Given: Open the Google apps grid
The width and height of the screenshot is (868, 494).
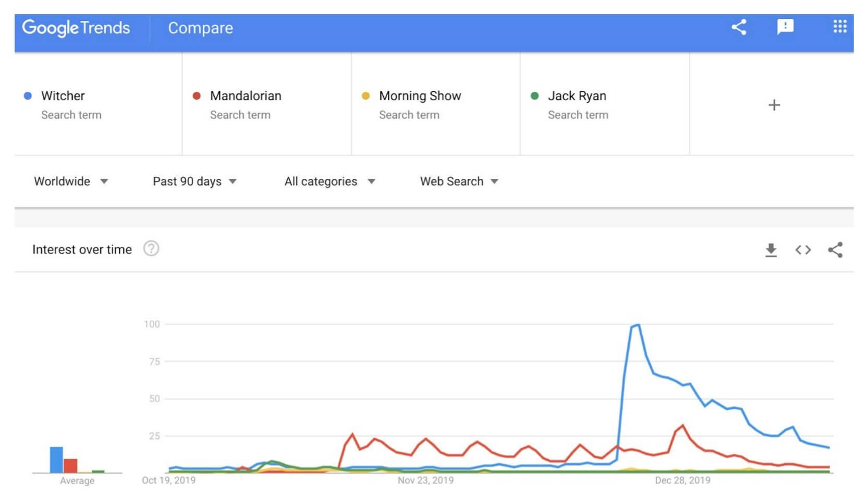Looking at the screenshot, I should (839, 27).
